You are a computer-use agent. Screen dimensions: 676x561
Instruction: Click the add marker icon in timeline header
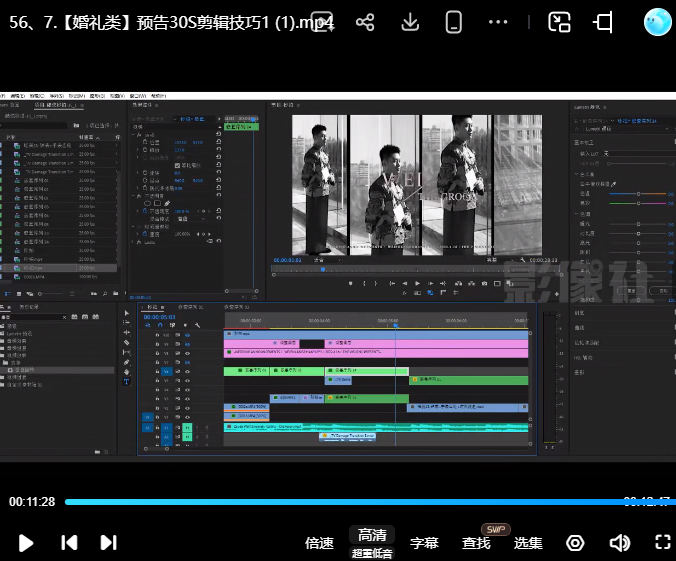click(x=185, y=325)
